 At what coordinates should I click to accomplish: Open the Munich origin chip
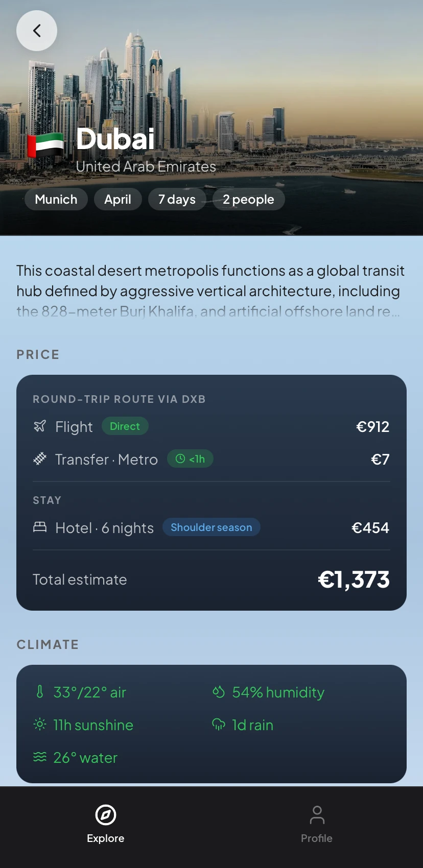click(56, 199)
